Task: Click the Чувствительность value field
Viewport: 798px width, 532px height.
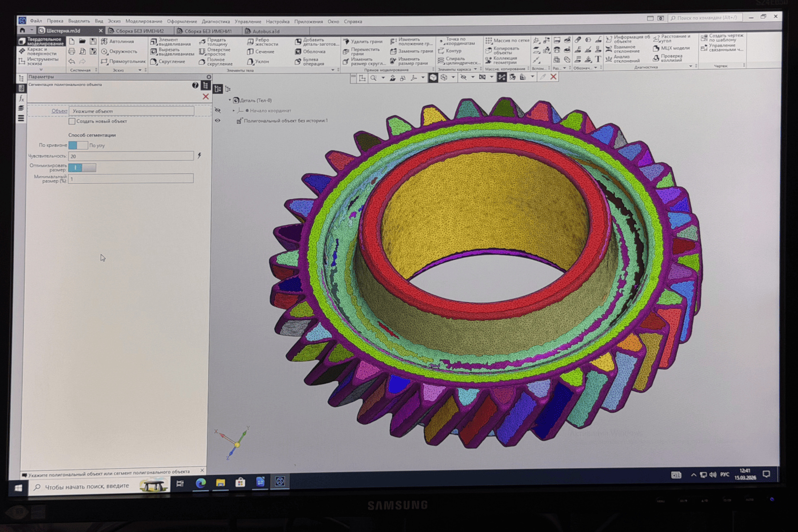Action: click(x=131, y=156)
